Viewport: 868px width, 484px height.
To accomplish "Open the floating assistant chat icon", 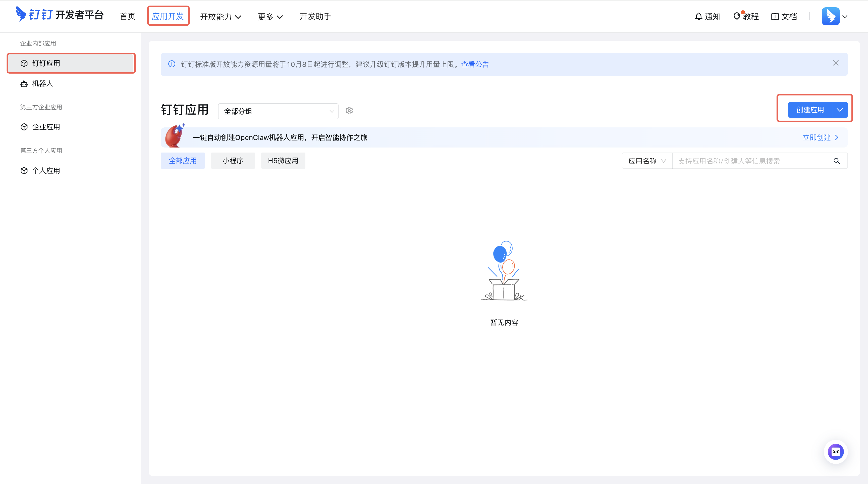I will (835, 452).
